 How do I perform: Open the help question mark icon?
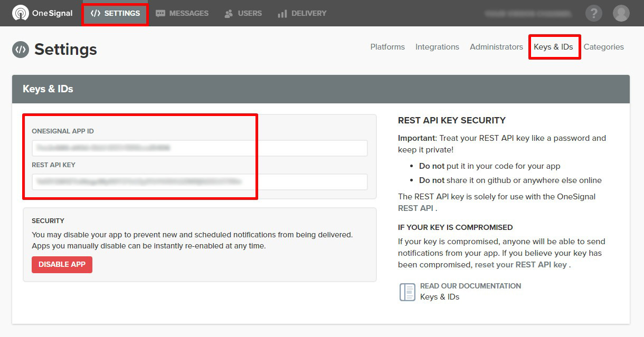point(593,13)
